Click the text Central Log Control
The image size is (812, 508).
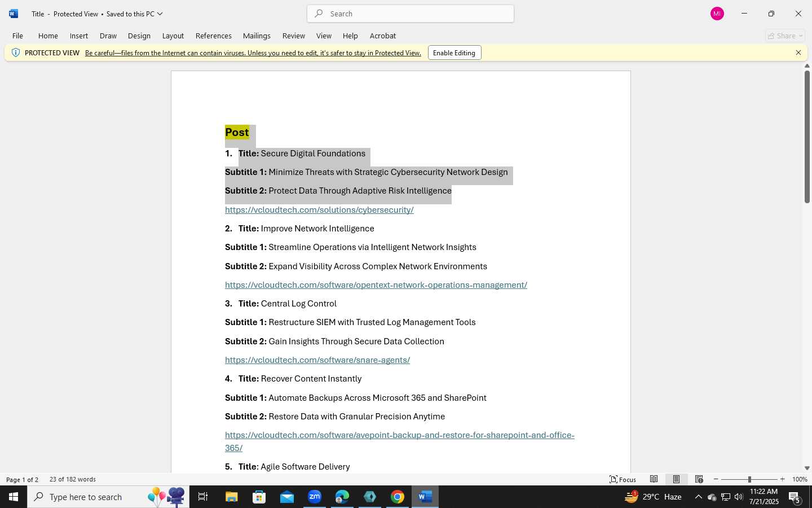(x=299, y=304)
